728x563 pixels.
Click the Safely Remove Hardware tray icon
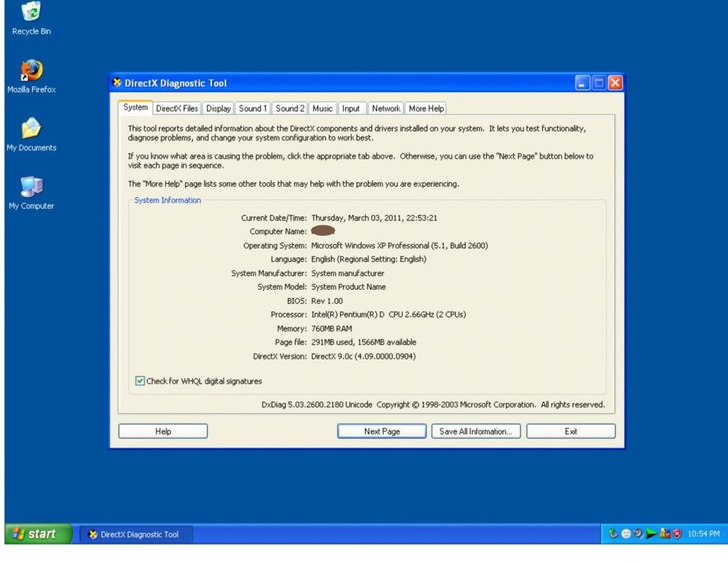[613, 534]
